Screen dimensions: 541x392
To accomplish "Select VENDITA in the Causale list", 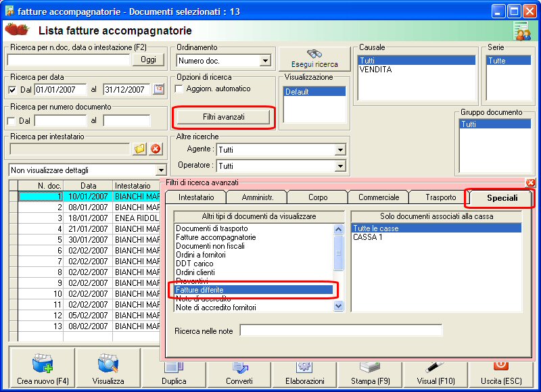I will point(417,70).
